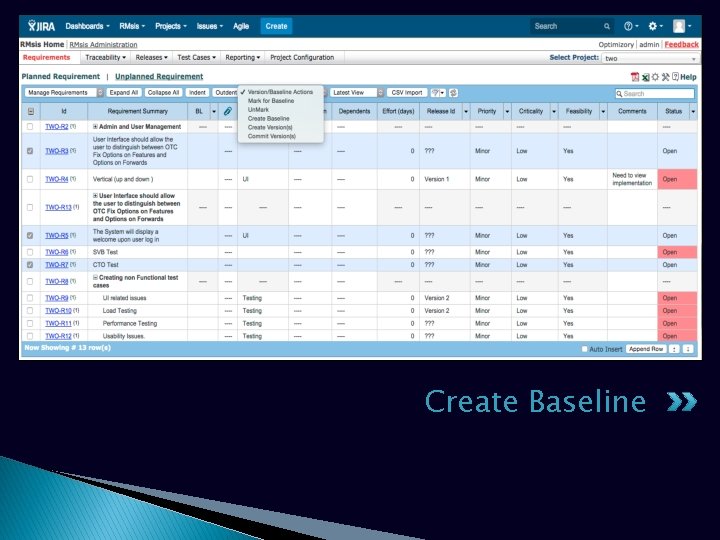Image resolution: width=720 pixels, height=540 pixels.
Task: Open the user avatar menu
Action: 681,26
